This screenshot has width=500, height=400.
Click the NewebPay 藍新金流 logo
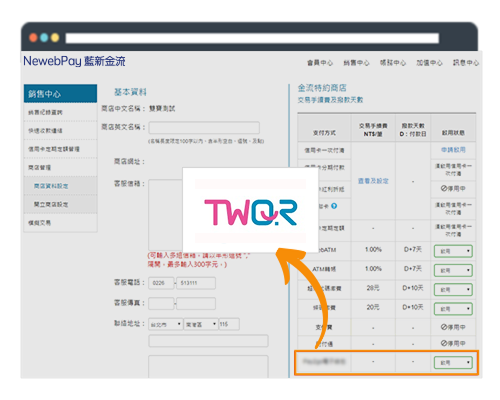pos(74,61)
